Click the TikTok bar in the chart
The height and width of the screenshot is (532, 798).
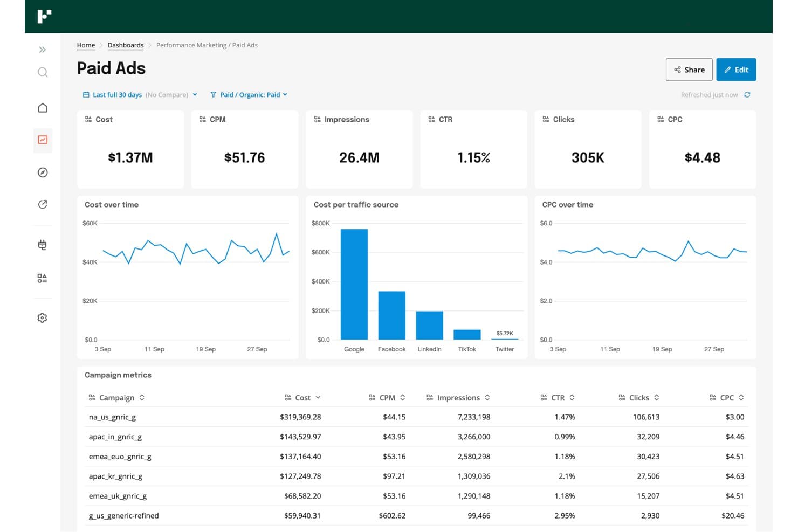[467, 335]
